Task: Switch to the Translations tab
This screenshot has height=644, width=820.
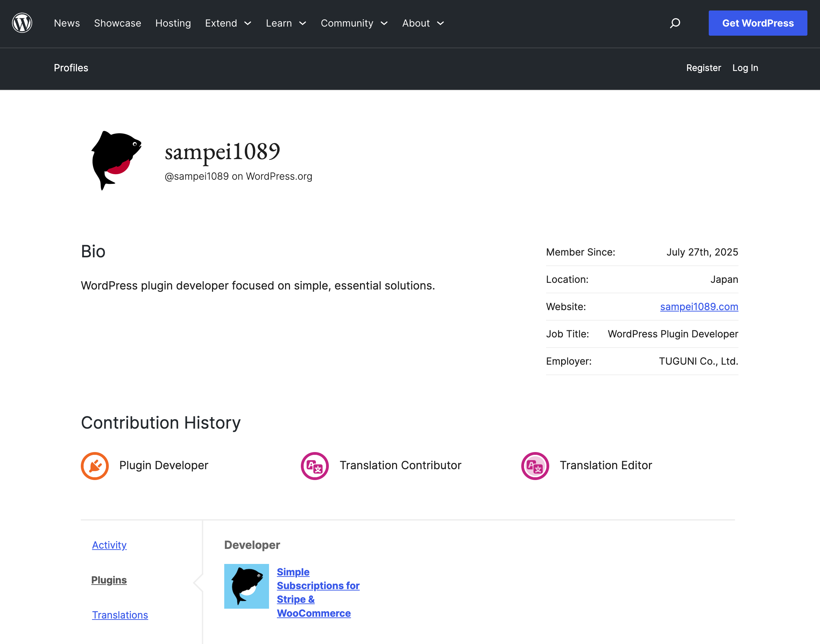Action: (x=120, y=615)
